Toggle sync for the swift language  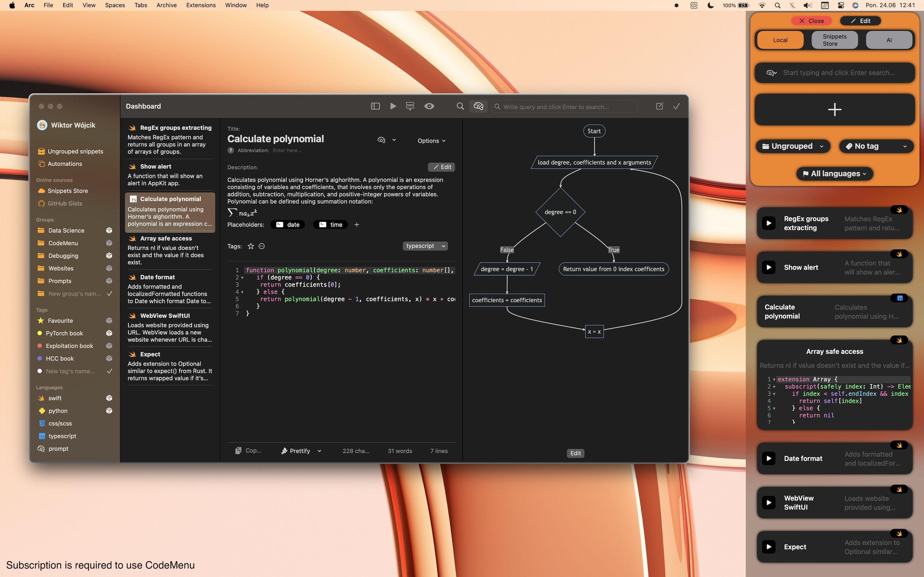110,398
